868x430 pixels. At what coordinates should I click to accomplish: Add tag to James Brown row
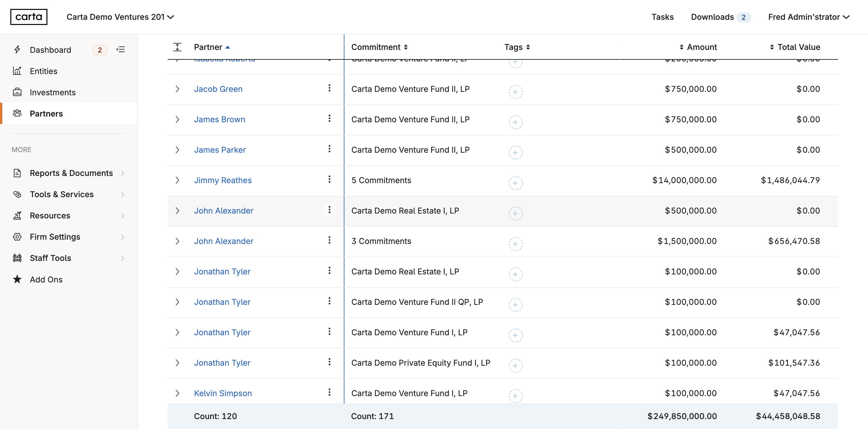pyautogui.click(x=515, y=122)
